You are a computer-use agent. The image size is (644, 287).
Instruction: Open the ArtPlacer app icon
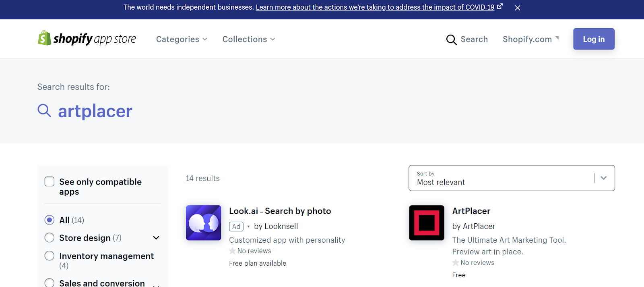click(427, 223)
